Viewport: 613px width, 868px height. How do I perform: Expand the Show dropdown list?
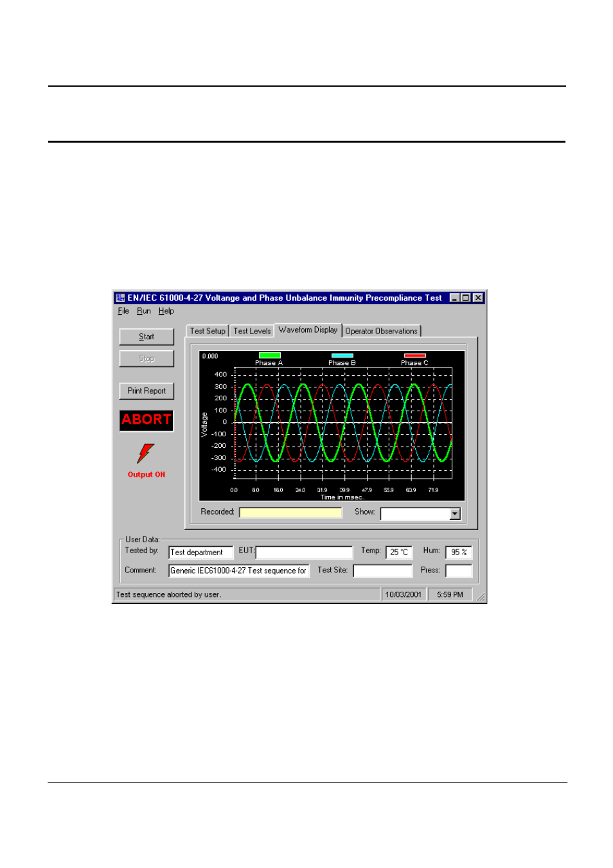455,514
